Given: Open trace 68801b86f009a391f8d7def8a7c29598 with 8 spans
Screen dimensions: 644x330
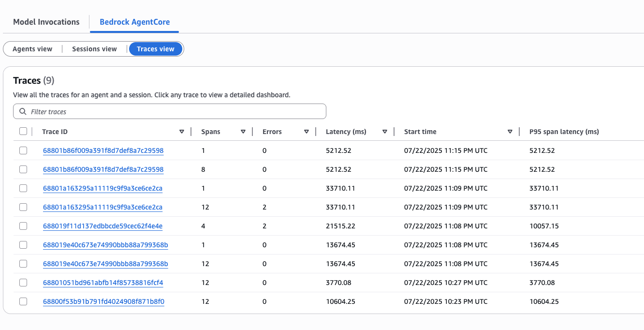Looking at the screenshot, I should pyautogui.click(x=103, y=169).
